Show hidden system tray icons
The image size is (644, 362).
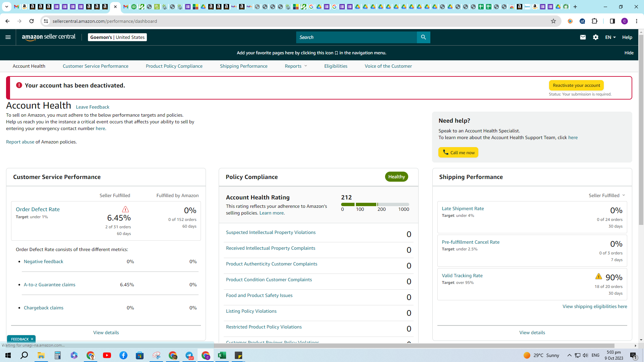click(570, 355)
